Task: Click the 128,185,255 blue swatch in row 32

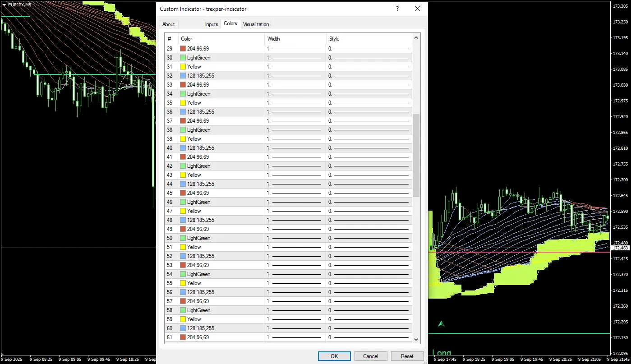Action: point(183,76)
